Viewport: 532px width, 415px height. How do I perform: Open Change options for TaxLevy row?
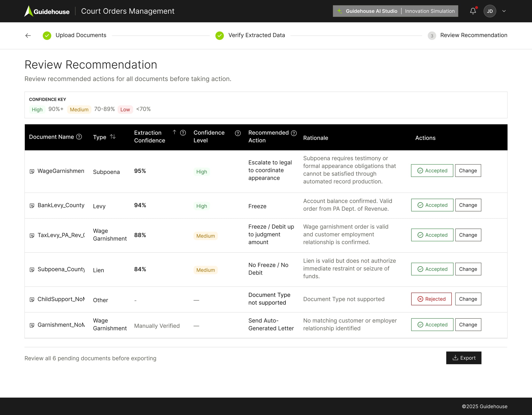point(468,235)
